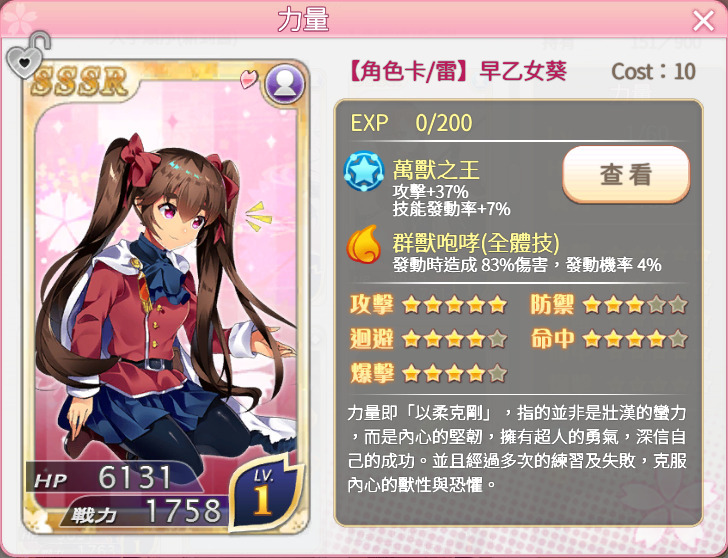Click the 戰力 1758 stat bar
The image size is (728, 558).
(x=146, y=511)
